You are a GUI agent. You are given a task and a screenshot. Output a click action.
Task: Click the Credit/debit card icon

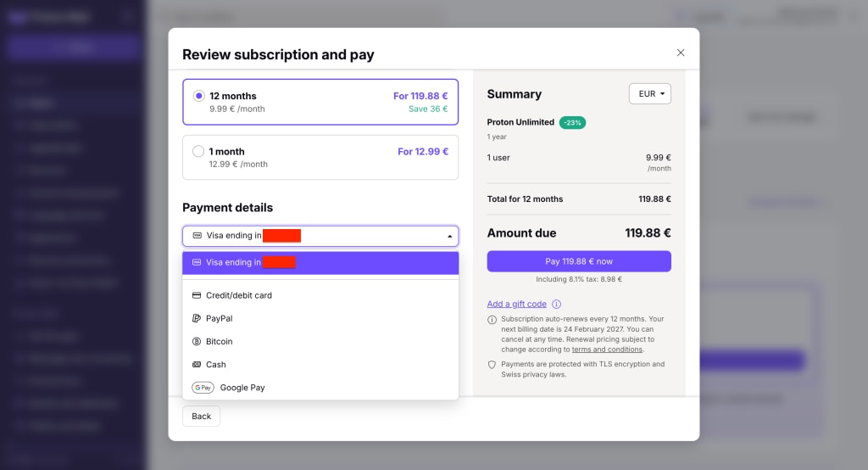click(197, 295)
